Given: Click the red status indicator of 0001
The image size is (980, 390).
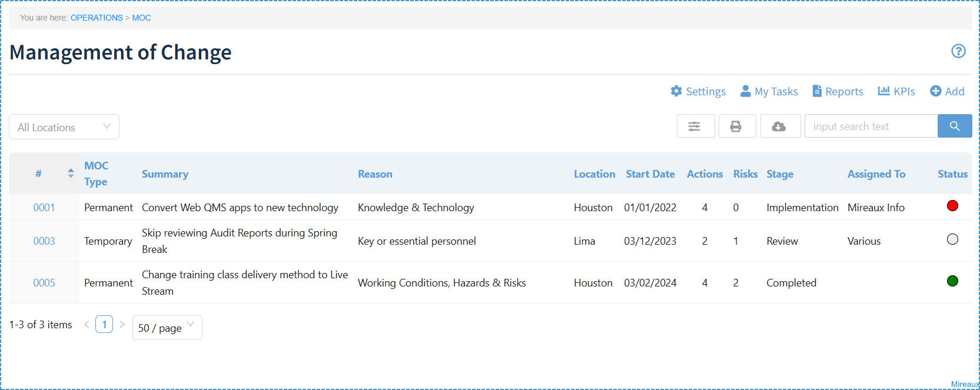Looking at the screenshot, I should pyautogui.click(x=952, y=206).
